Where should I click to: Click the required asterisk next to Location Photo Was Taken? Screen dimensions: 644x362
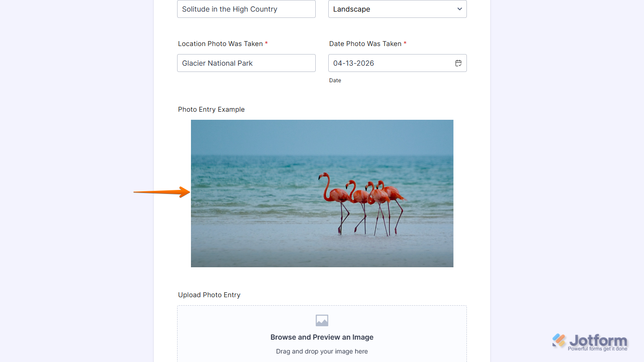(x=266, y=43)
